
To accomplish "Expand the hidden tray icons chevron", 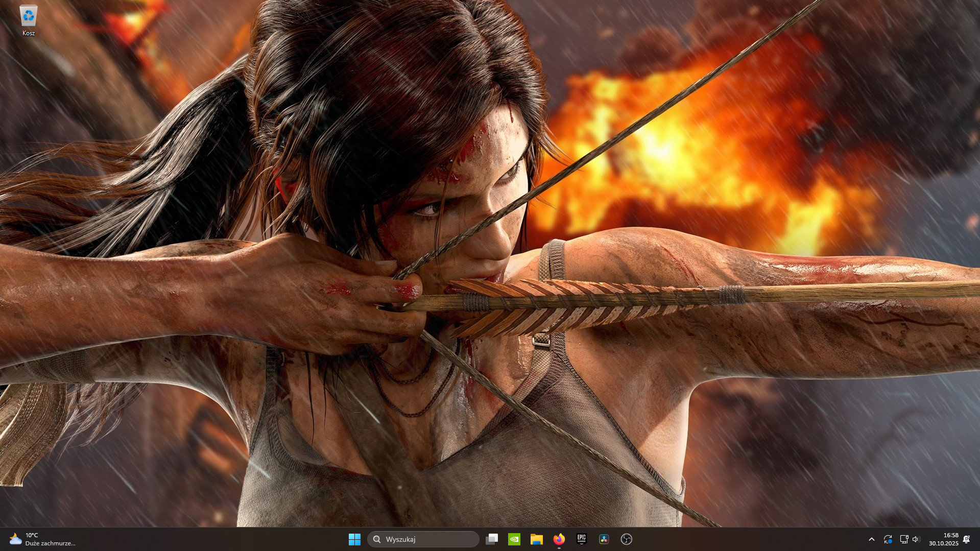I will [x=872, y=539].
